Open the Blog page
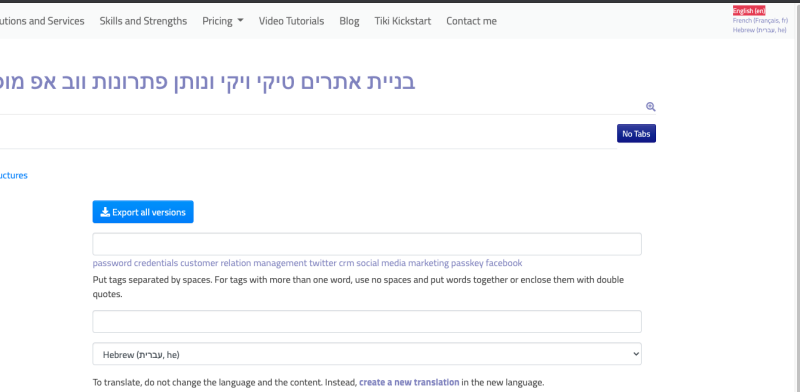This screenshot has width=800, height=392. point(349,21)
